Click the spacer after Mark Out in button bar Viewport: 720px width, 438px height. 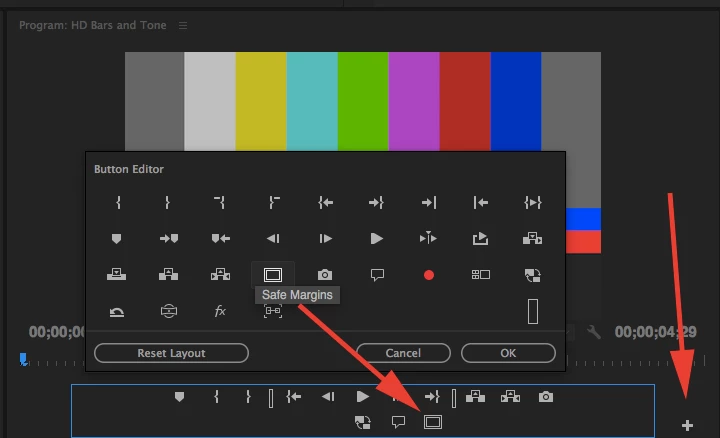(271, 398)
